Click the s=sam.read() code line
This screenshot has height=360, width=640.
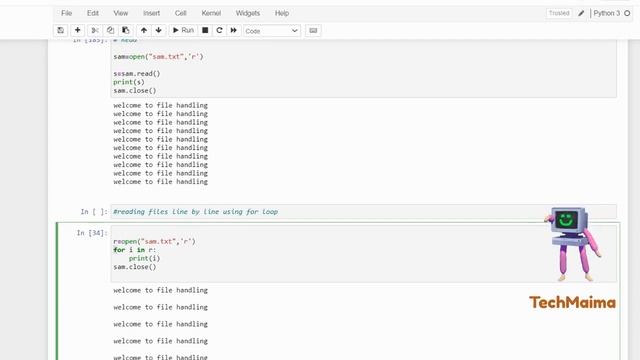pyautogui.click(x=137, y=73)
